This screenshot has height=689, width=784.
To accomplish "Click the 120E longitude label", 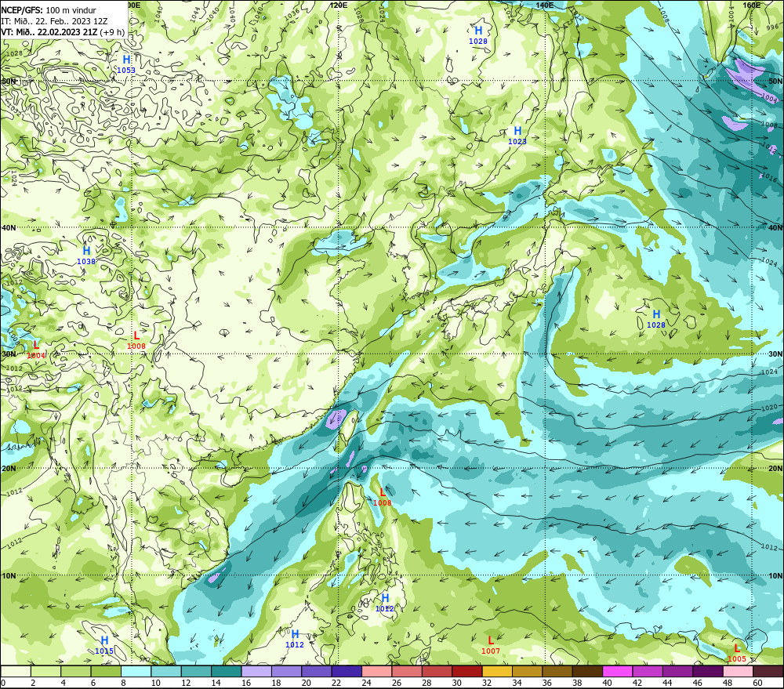I will pos(339,5).
